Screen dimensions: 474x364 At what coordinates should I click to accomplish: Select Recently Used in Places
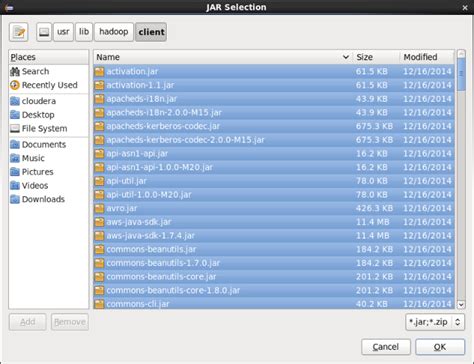coord(44,85)
